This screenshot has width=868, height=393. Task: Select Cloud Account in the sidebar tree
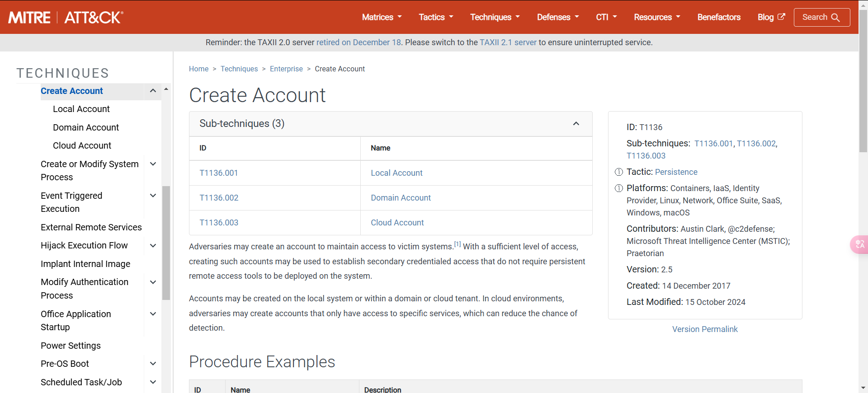pyautogui.click(x=82, y=145)
